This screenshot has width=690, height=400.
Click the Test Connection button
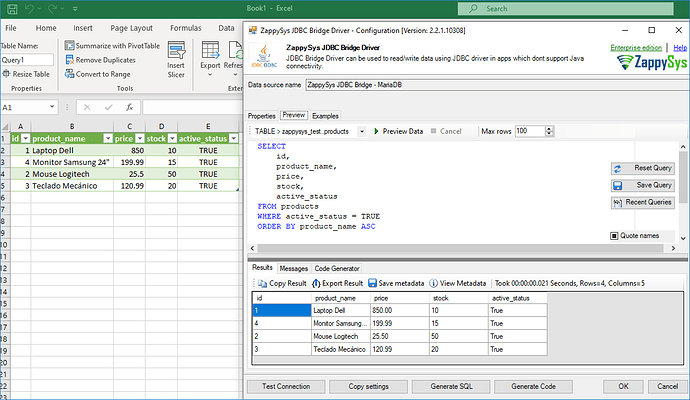click(x=286, y=386)
